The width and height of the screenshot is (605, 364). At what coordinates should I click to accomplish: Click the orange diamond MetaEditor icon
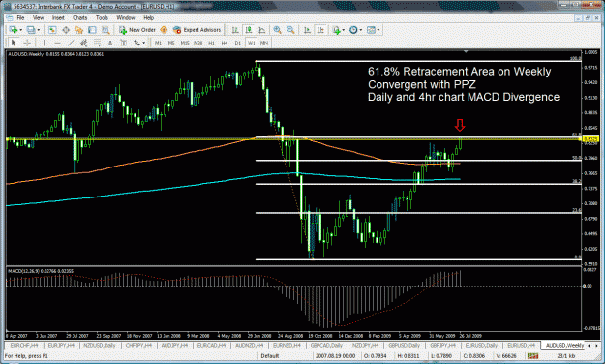pos(164,30)
